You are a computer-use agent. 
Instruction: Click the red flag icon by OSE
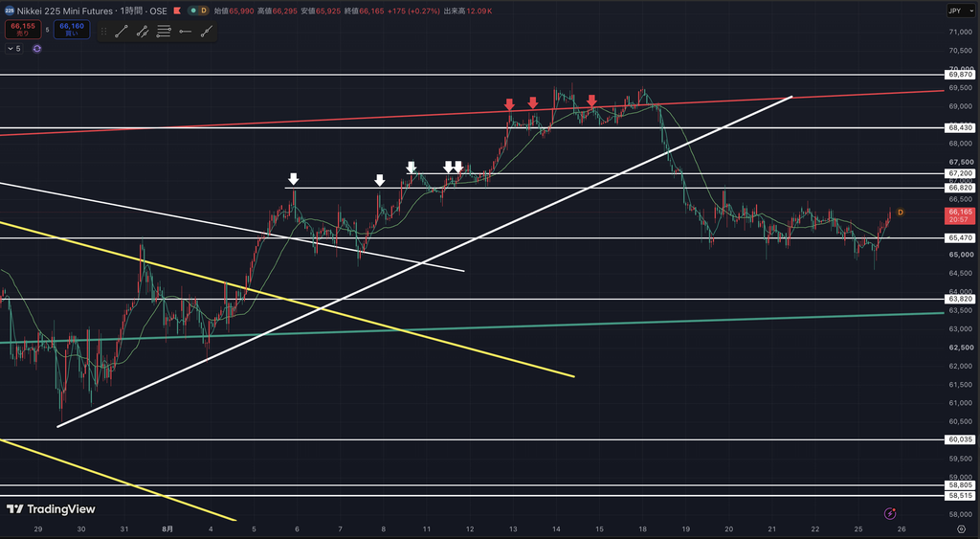click(x=177, y=11)
